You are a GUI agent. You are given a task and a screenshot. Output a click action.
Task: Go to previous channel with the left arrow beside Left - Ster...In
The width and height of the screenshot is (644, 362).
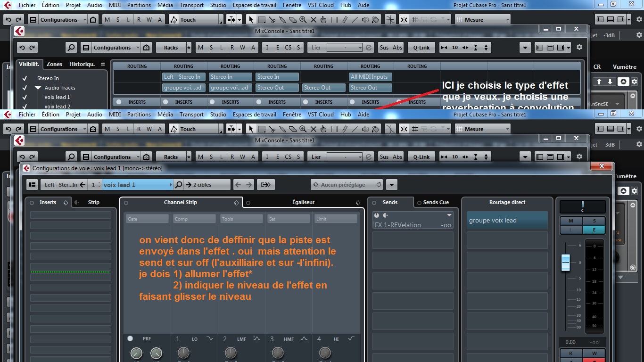pos(83,185)
